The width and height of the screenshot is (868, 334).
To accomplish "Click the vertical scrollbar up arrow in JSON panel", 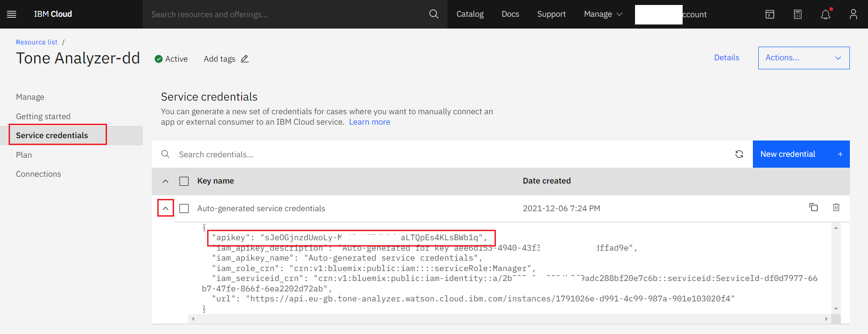I will pyautogui.click(x=836, y=228).
